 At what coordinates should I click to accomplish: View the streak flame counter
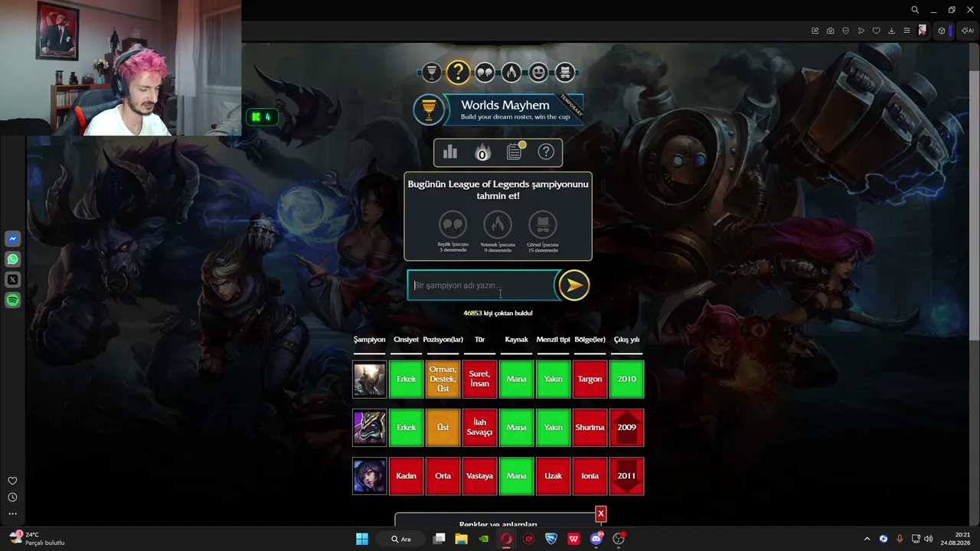[x=482, y=152]
